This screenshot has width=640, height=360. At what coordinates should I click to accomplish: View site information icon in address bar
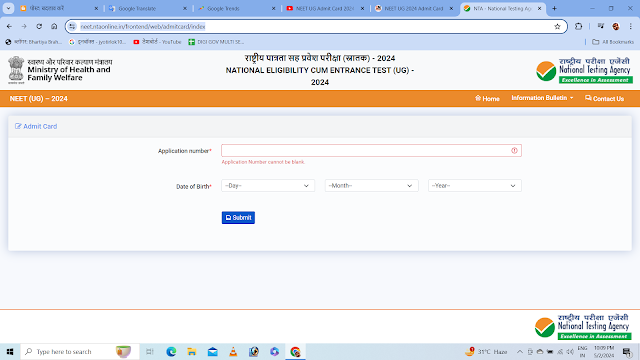tap(72, 27)
